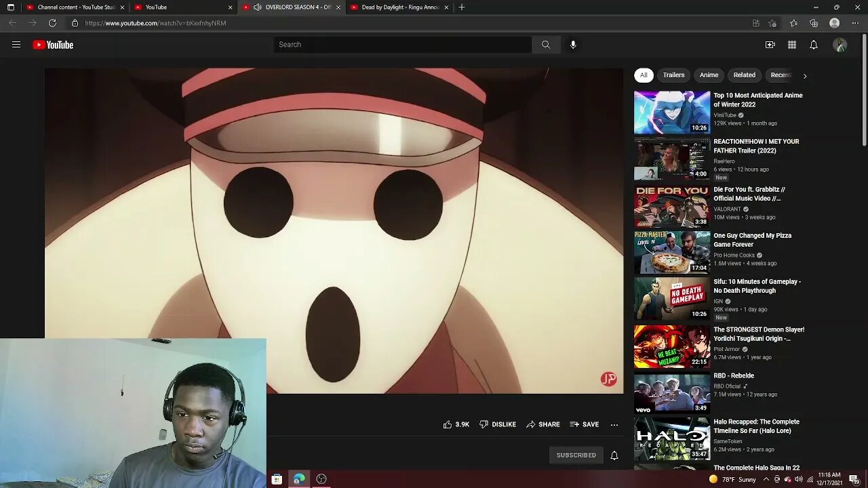Select the Recently uploaded filter chip

pyautogui.click(x=780, y=75)
